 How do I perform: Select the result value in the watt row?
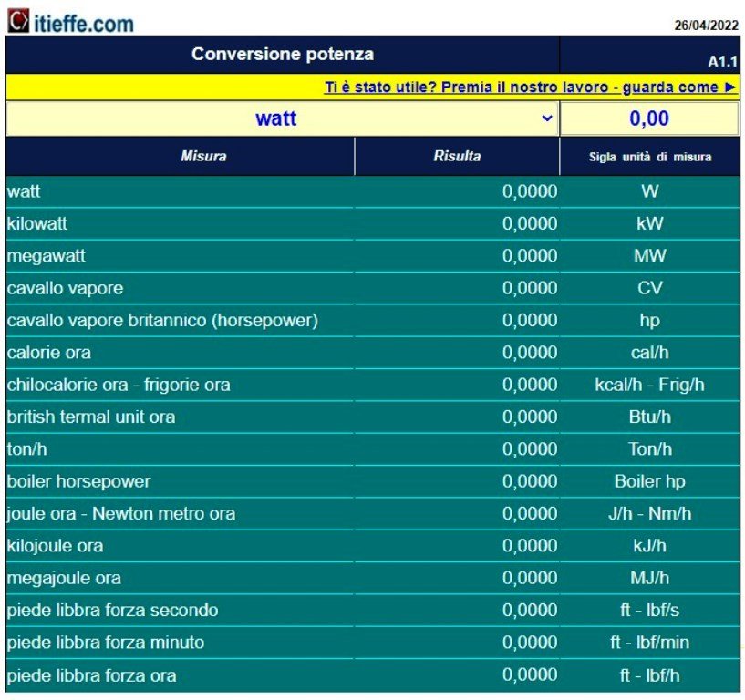tap(530, 191)
